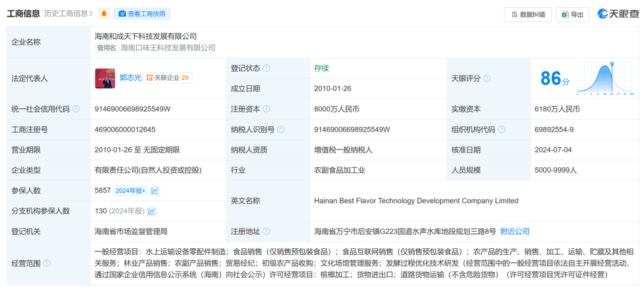Open 历史工商信息 link

[x=68, y=14]
